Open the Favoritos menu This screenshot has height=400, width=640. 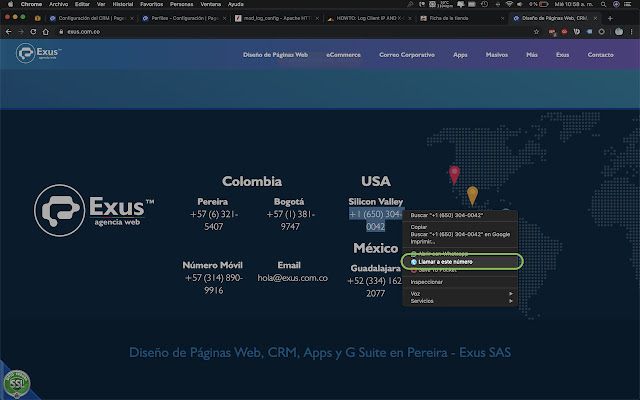(151, 4)
